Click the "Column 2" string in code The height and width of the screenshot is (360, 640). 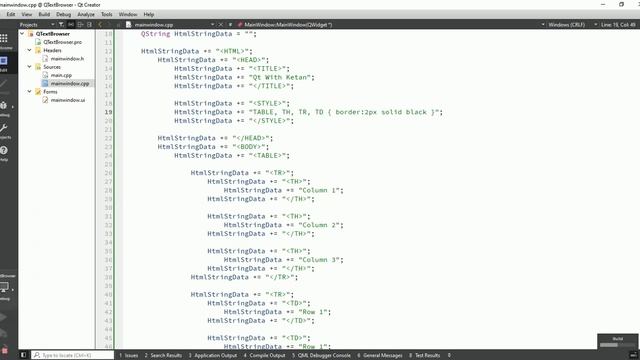click(x=320, y=225)
